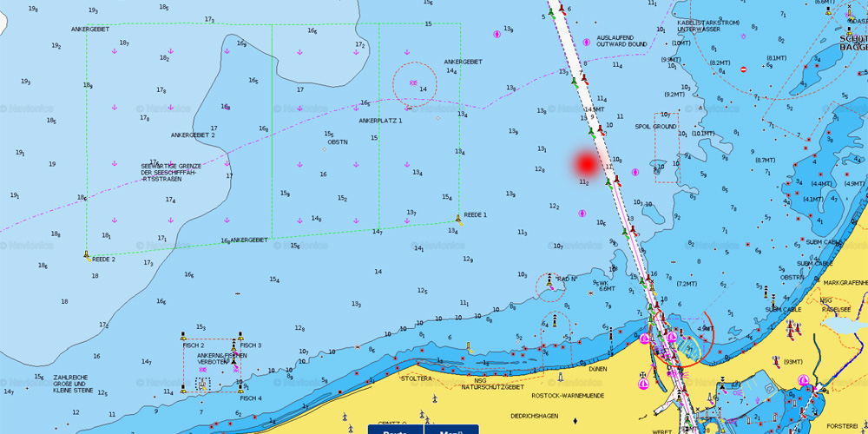Click the FISCH 3 buoy icon
868x434 pixels.
tap(241, 336)
